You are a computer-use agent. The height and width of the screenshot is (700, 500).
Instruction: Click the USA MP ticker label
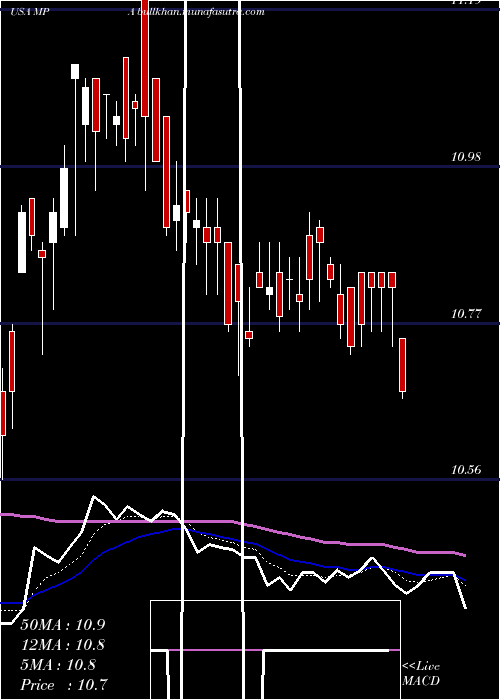pyautogui.click(x=30, y=12)
